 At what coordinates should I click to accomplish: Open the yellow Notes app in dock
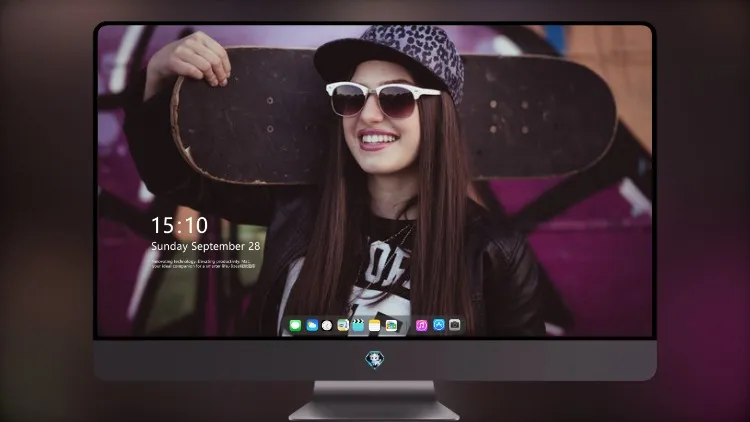(375, 326)
